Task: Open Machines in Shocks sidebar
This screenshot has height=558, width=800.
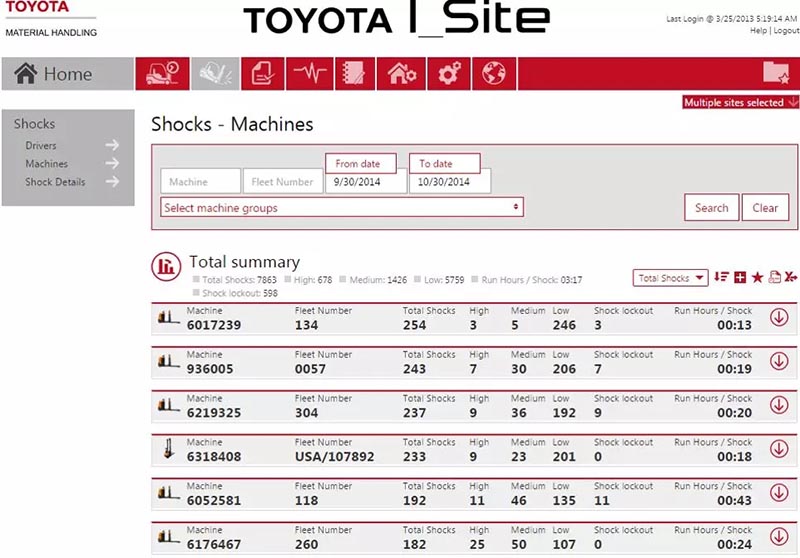Action: pos(46,164)
